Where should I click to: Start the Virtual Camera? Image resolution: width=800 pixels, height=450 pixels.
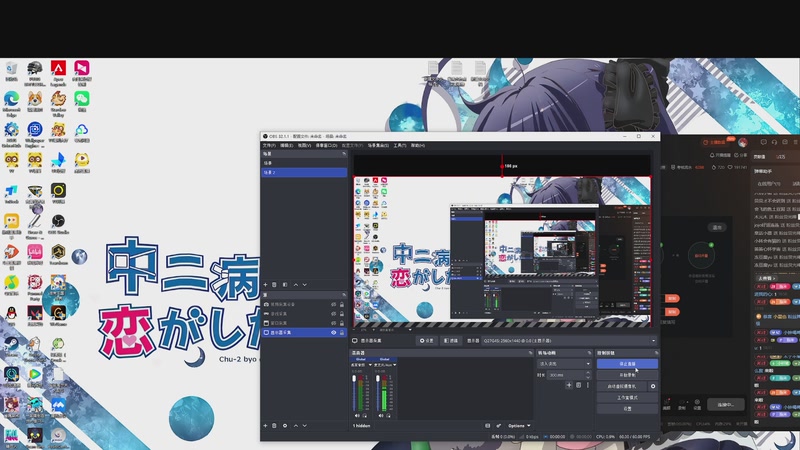pos(622,386)
